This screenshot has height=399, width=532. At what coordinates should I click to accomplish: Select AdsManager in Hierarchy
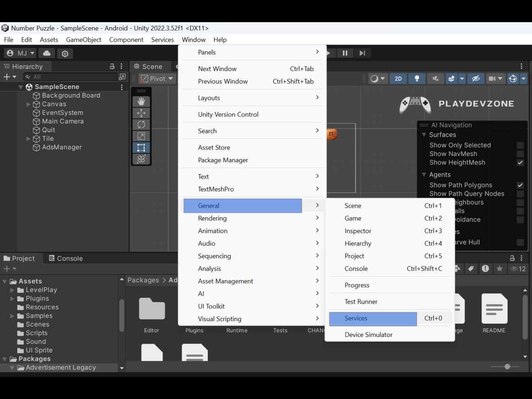62,147
